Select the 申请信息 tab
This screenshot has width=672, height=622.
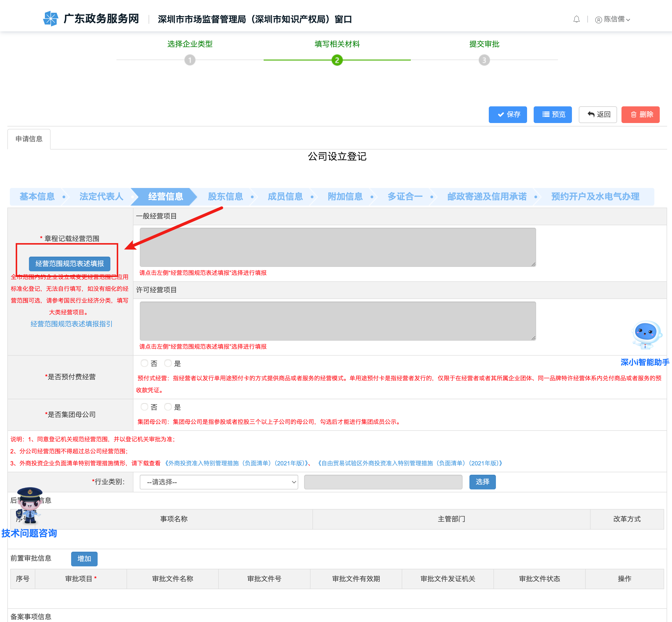(x=29, y=139)
